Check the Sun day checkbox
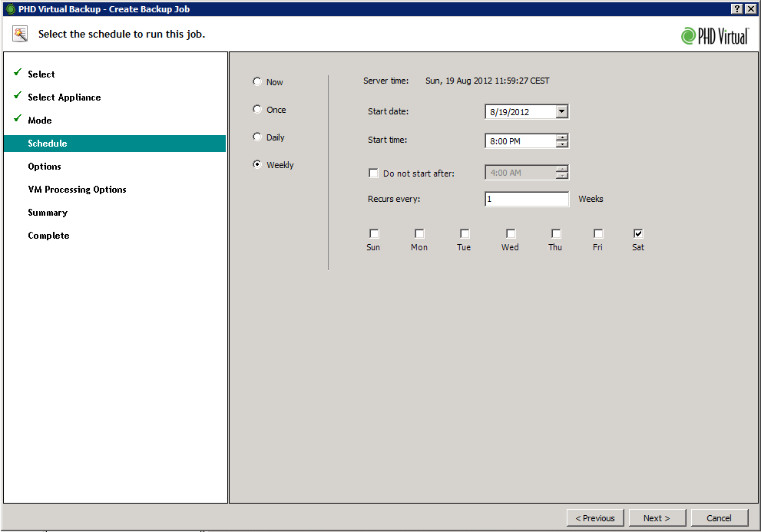The width and height of the screenshot is (761, 532). click(374, 233)
